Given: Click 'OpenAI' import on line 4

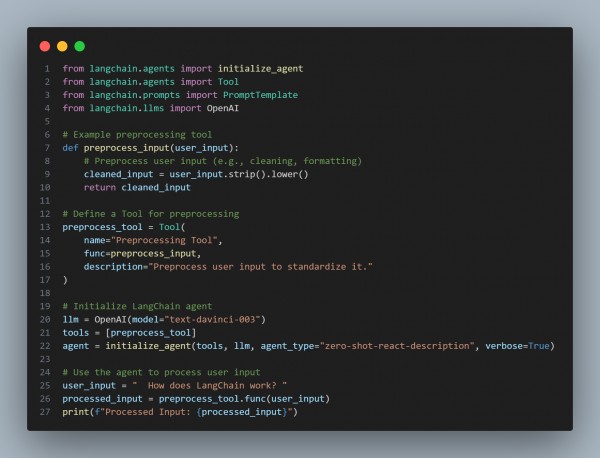Looking at the screenshot, I should tap(223, 108).
